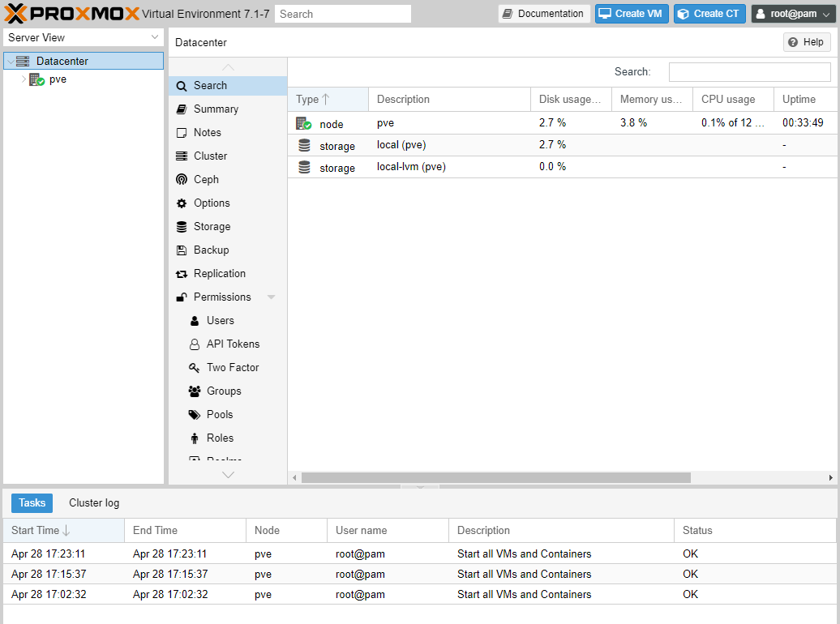Viewport: 840px width, 624px height.
Task: Click the pve node server icon in tree
Action: 36,79
